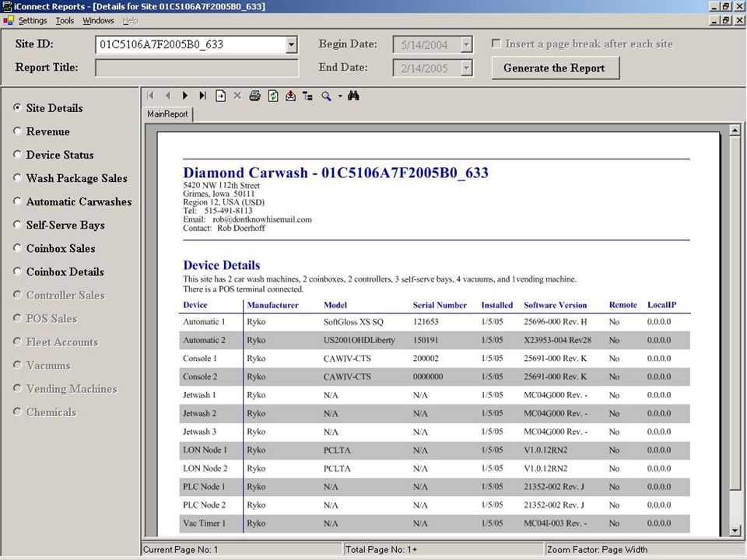Select POS Sales radio option
The image size is (747, 560).
[x=18, y=317]
